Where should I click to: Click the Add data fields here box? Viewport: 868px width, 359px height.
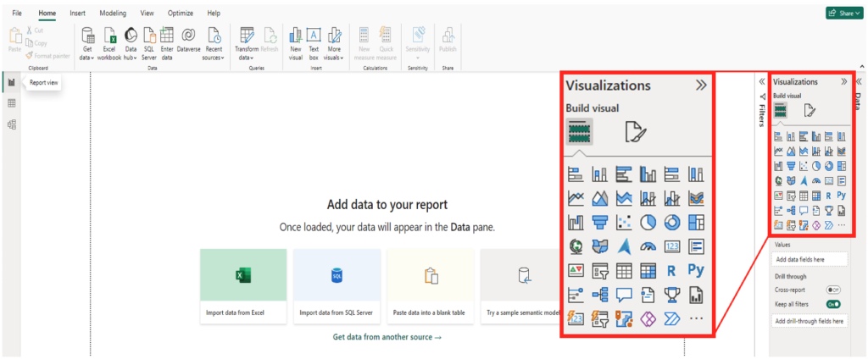click(810, 259)
